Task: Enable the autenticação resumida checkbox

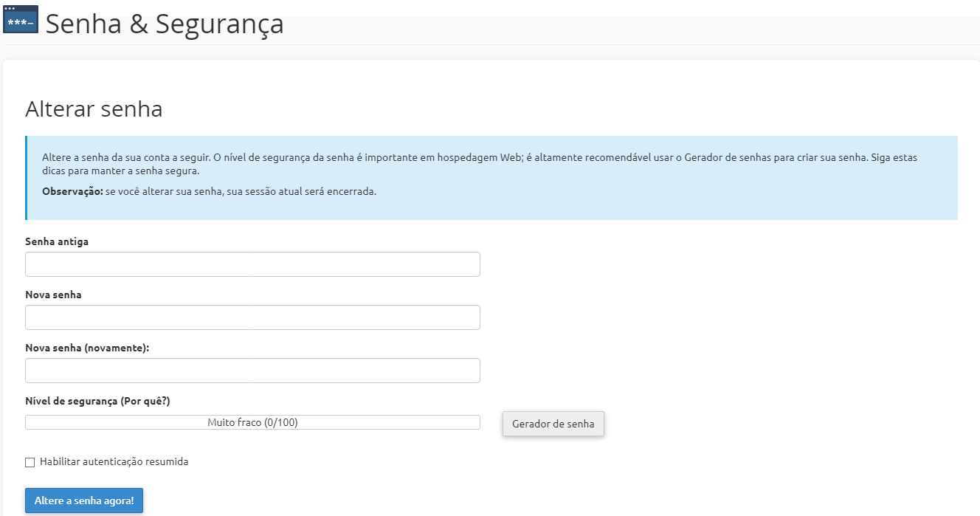Action: [30, 462]
